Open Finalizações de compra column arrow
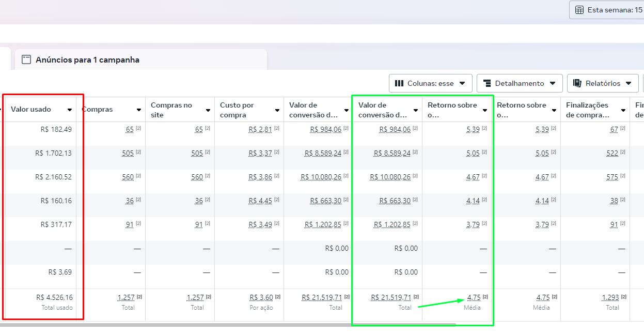This screenshot has width=644, height=333. point(623,110)
